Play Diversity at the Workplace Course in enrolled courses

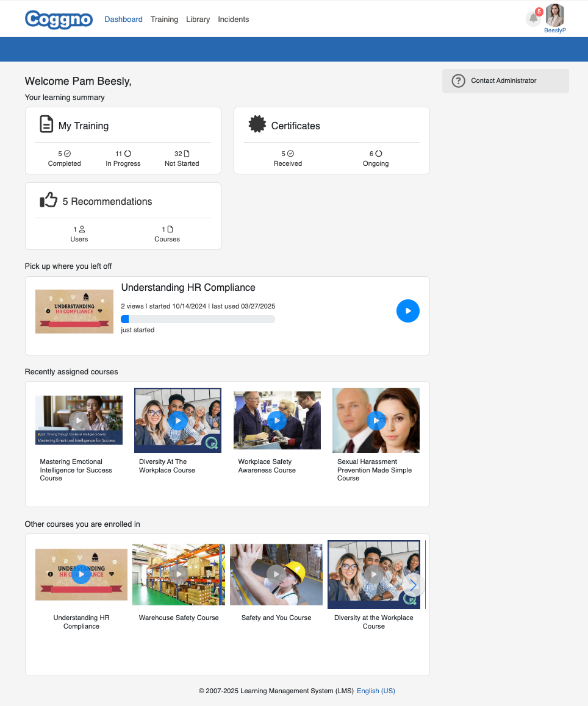[373, 574]
